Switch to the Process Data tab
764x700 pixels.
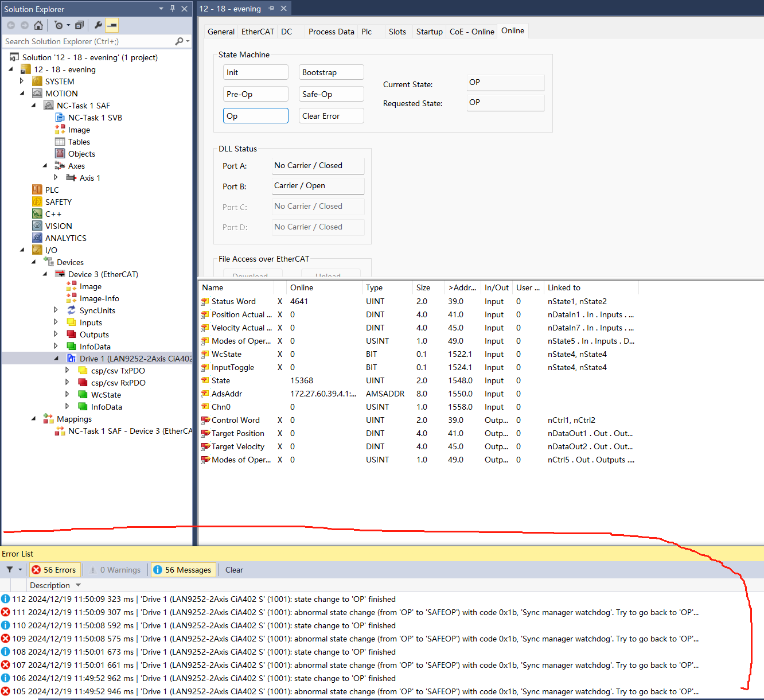[332, 32]
